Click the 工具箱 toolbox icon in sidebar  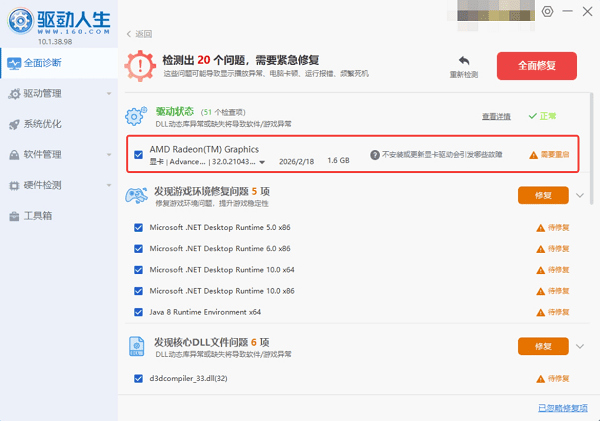click(x=14, y=216)
